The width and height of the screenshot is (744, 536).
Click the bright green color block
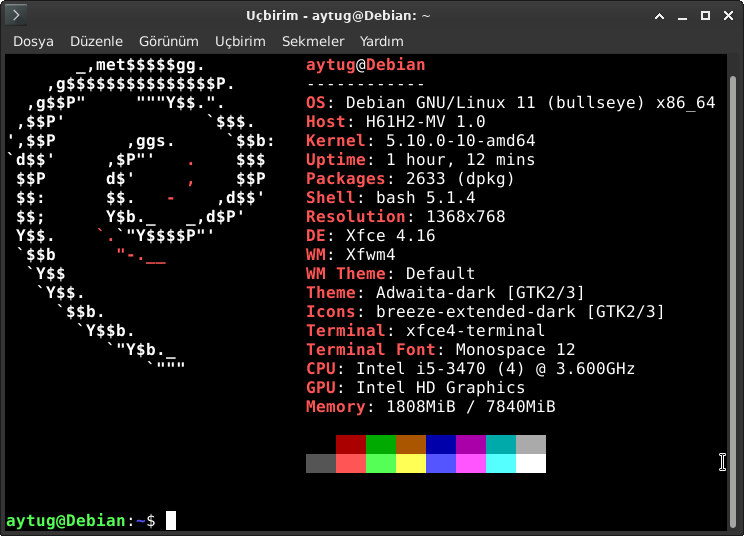(x=381, y=463)
